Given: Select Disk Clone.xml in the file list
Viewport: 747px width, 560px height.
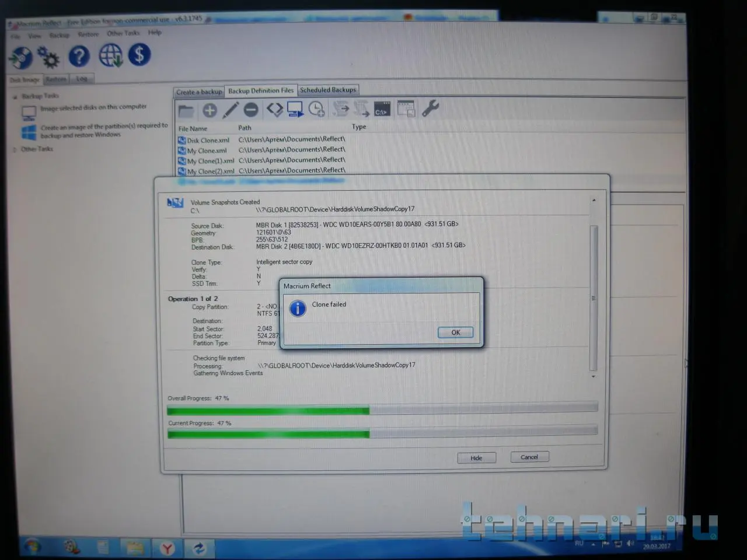Looking at the screenshot, I should [x=204, y=141].
